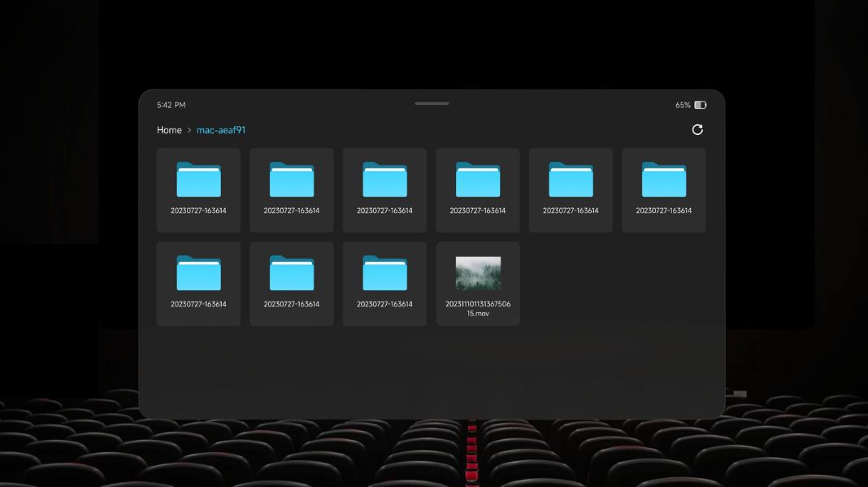Click the 65% battery percentage
The width and height of the screenshot is (868, 487).
pyautogui.click(x=683, y=105)
